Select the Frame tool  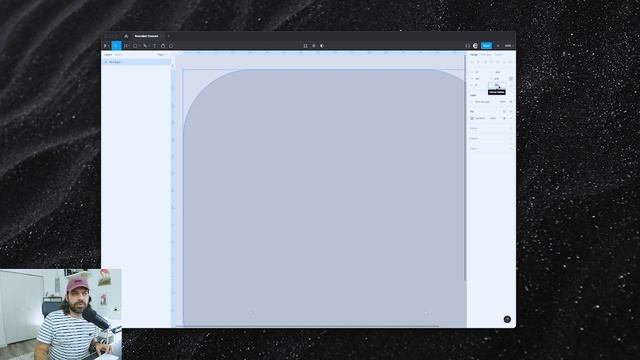(x=127, y=46)
